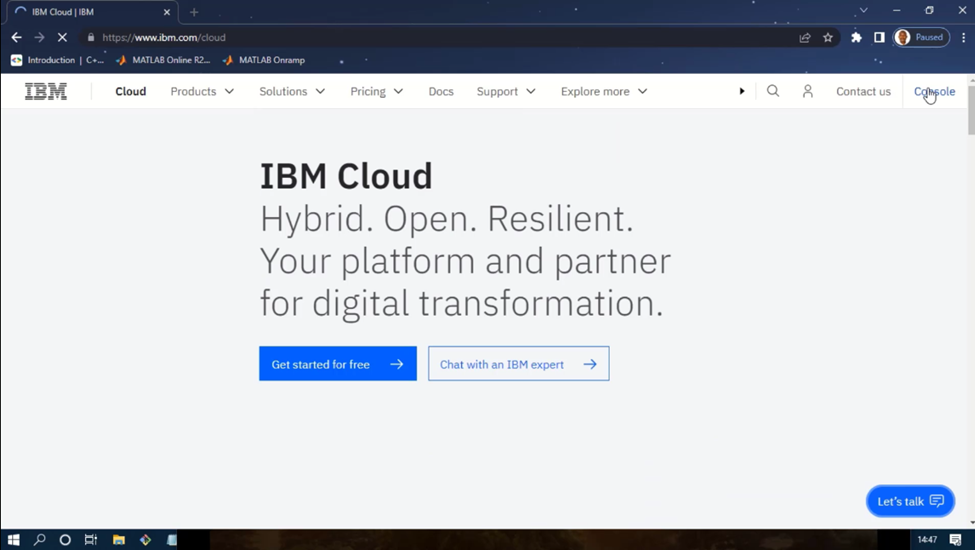975x550 pixels.
Task: Open the Introduction C++ bookmark
Action: (57, 60)
